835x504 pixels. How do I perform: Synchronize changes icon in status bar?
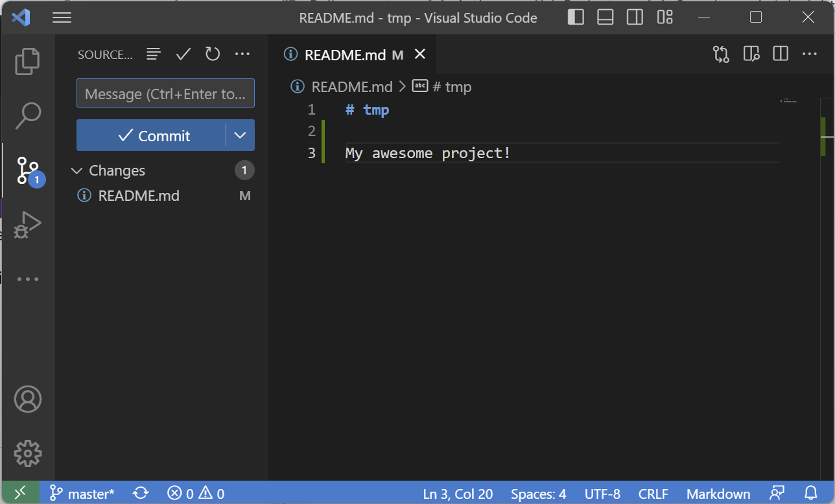click(x=141, y=494)
